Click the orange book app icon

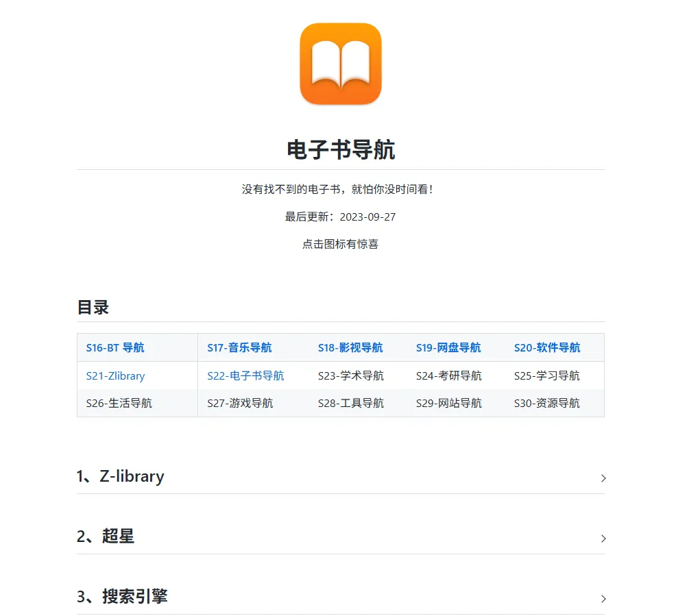pyautogui.click(x=341, y=64)
